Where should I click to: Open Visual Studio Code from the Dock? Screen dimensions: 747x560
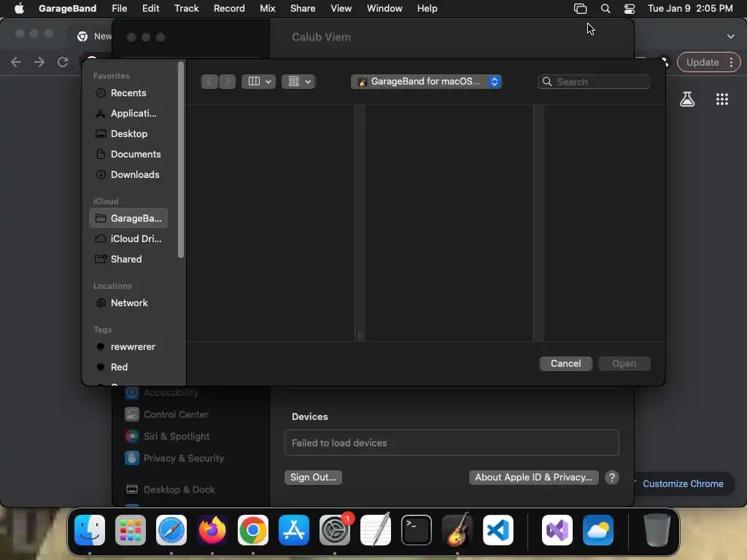[x=498, y=530]
